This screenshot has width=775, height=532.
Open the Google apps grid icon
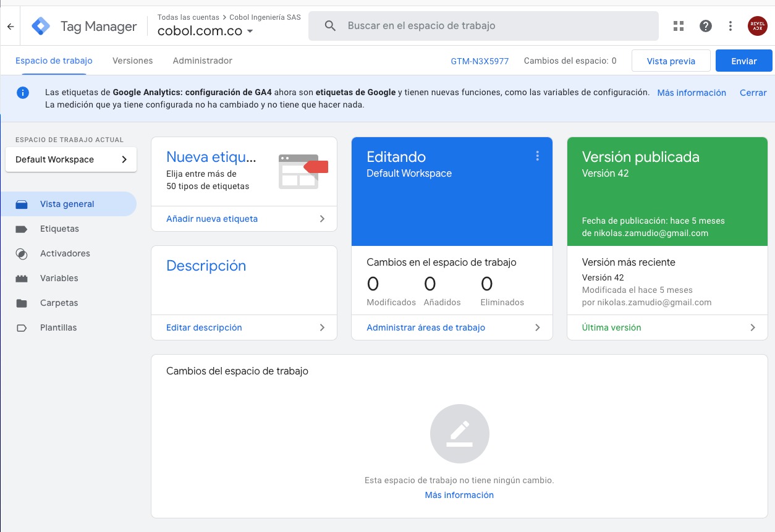coord(679,26)
